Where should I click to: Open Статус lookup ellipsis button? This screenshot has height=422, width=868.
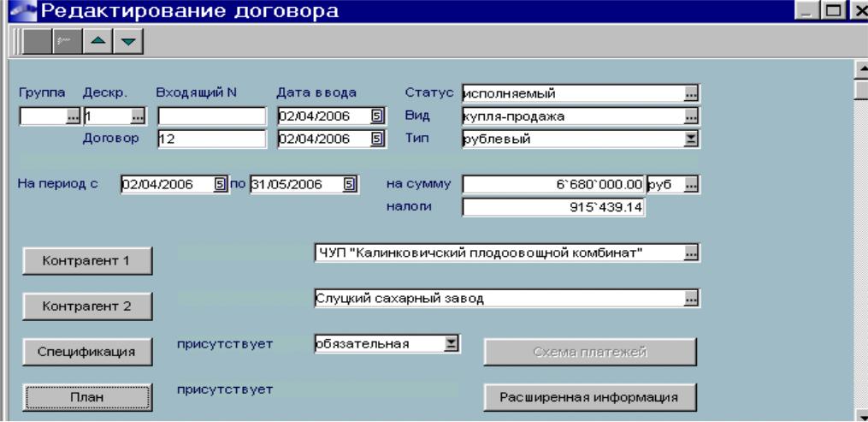(691, 94)
